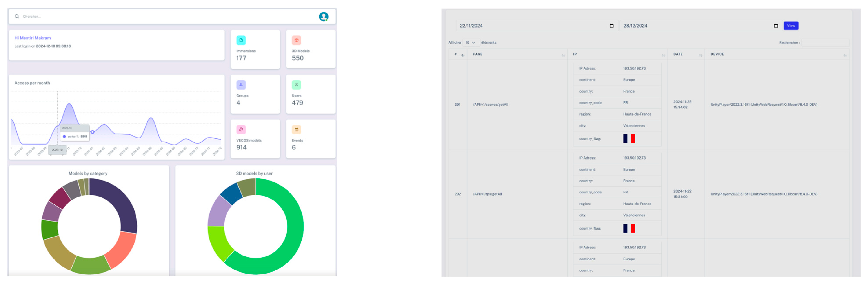
Task: Click the last login timestamp 2024-12-10 09:08:18
Action: (53, 46)
